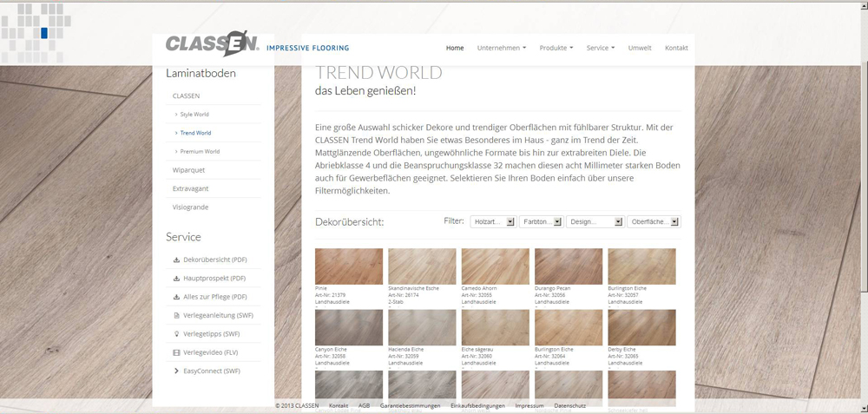868x414 pixels.
Task: Click the text Art-Nr: 26174
Action: [403, 296]
